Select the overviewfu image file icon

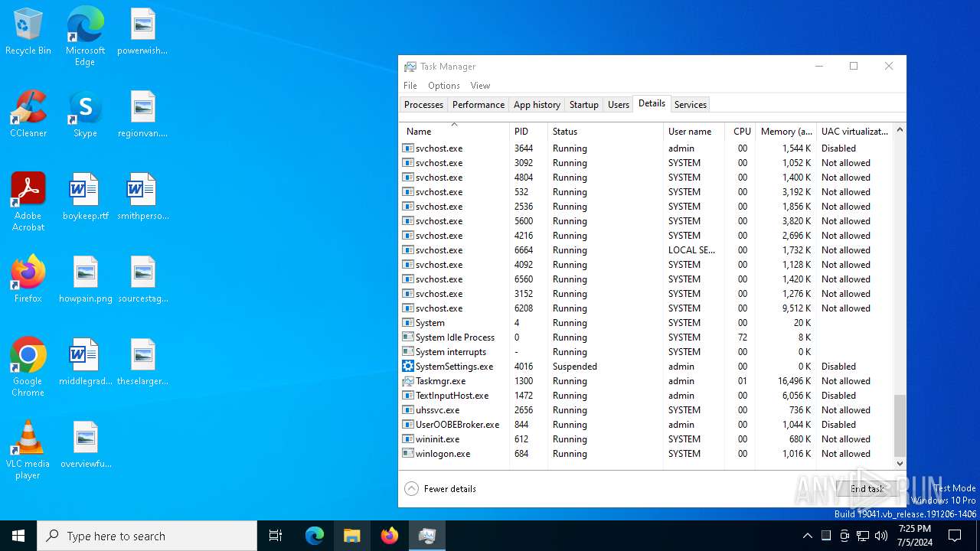85,445
